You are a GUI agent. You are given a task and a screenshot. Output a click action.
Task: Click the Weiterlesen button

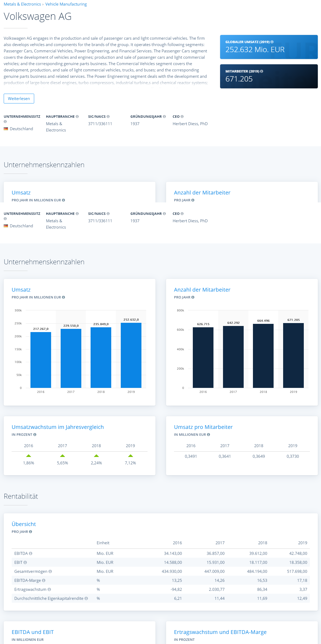(19, 98)
